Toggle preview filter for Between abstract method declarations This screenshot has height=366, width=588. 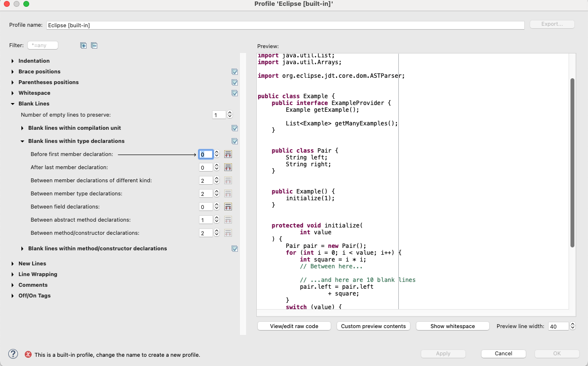point(228,220)
